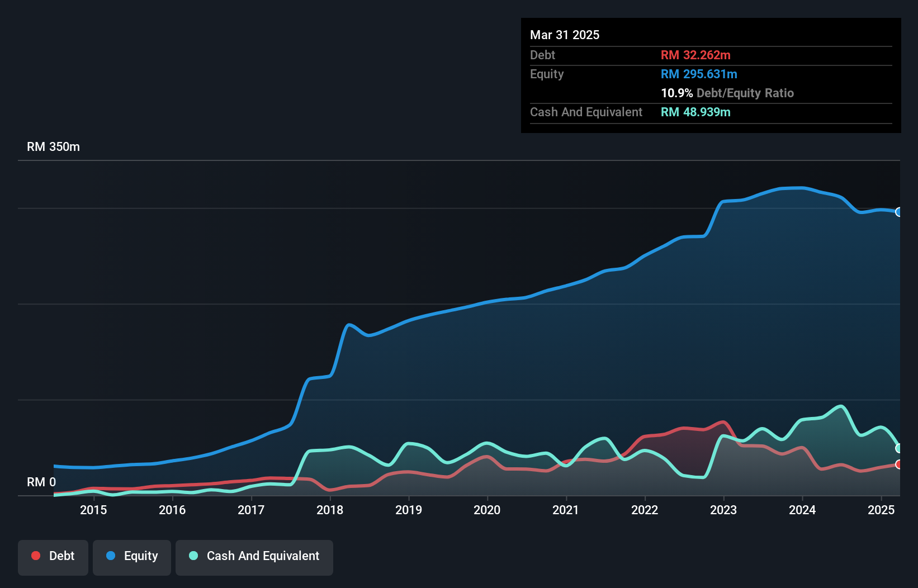Click the blue Equity legend dot

click(x=111, y=556)
